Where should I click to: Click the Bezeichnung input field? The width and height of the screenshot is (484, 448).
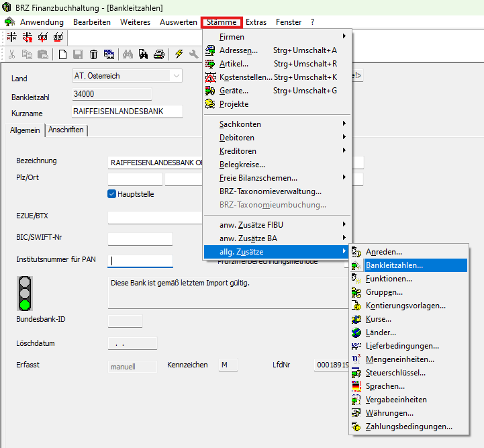point(155,163)
